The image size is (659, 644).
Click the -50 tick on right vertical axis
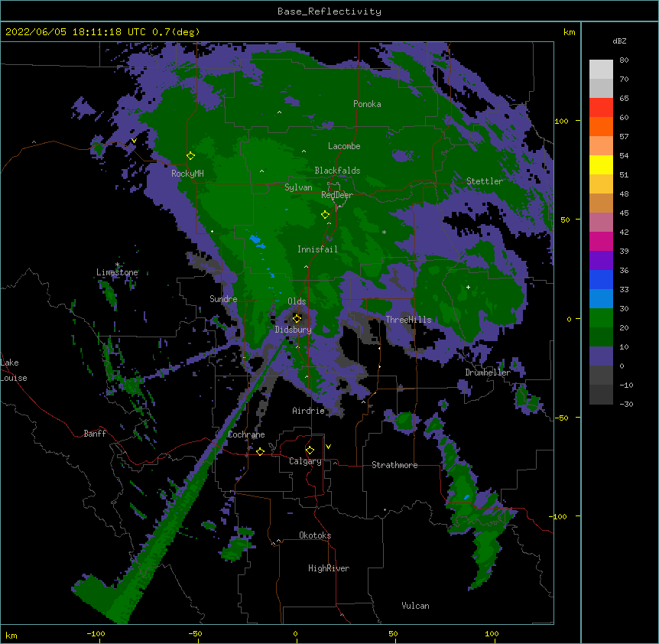pos(563,418)
